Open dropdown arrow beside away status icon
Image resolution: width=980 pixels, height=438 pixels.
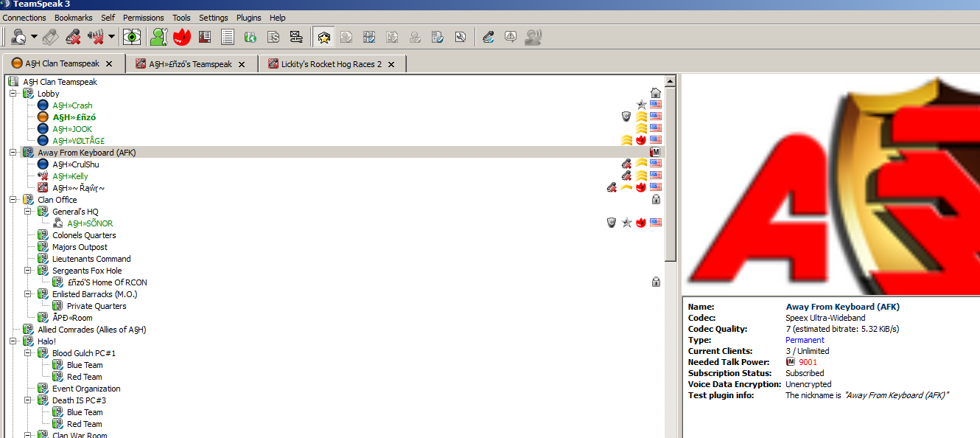(x=34, y=36)
